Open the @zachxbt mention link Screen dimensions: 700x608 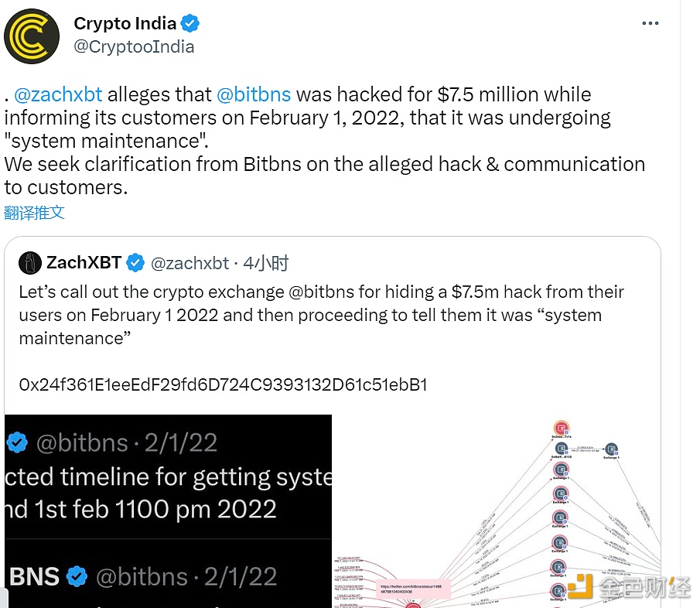tap(59, 94)
